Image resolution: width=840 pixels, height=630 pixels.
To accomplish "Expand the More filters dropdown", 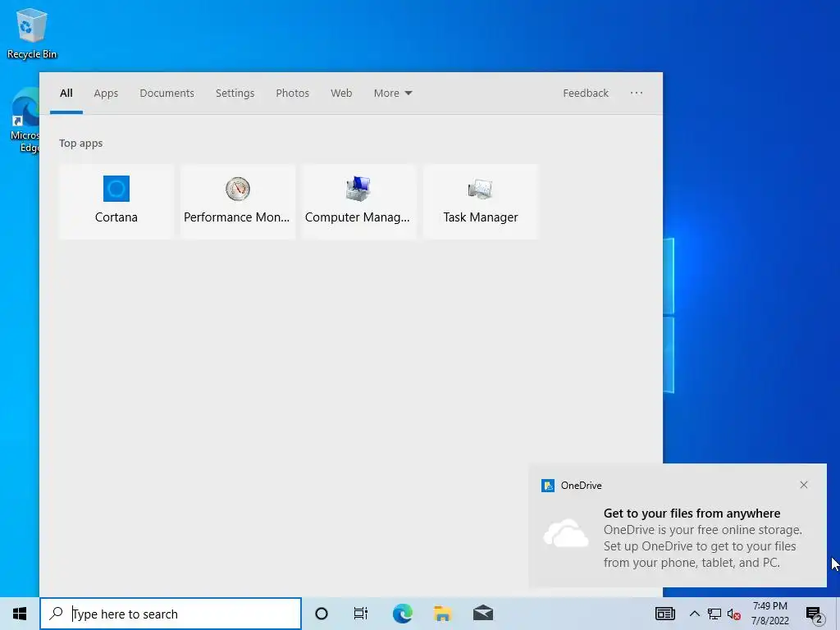I will [x=393, y=94].
